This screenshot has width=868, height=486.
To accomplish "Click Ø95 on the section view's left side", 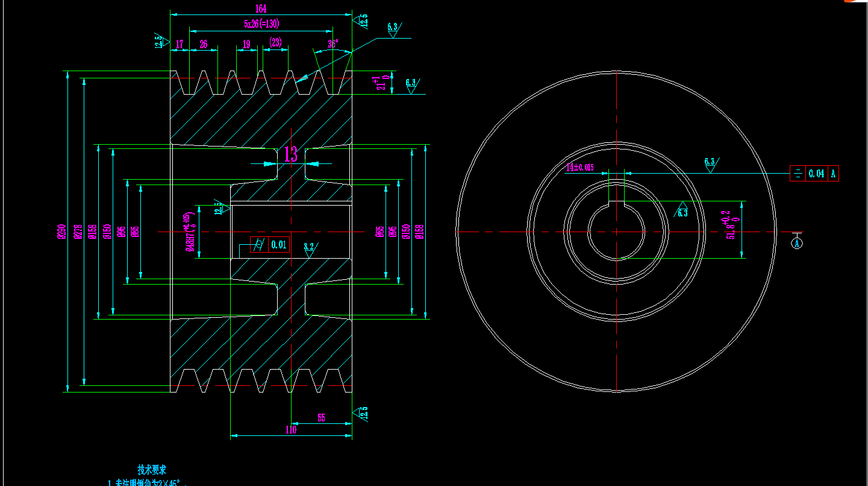I will (x=121, y=232).
